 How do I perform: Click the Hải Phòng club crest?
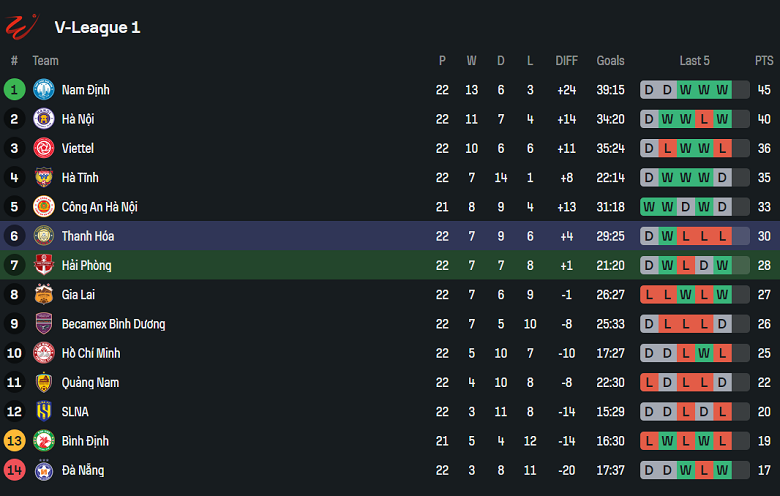[44, 265]
